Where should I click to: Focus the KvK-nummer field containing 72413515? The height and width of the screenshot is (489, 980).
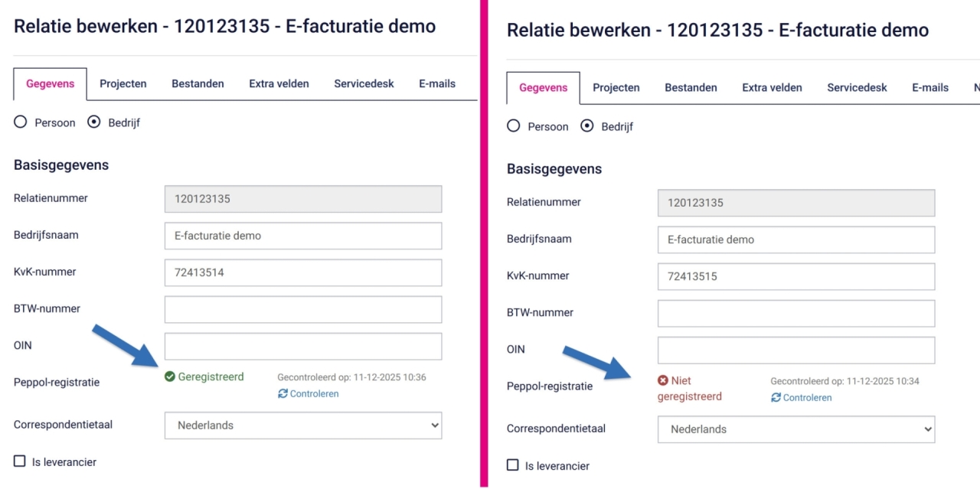[796, 276]
